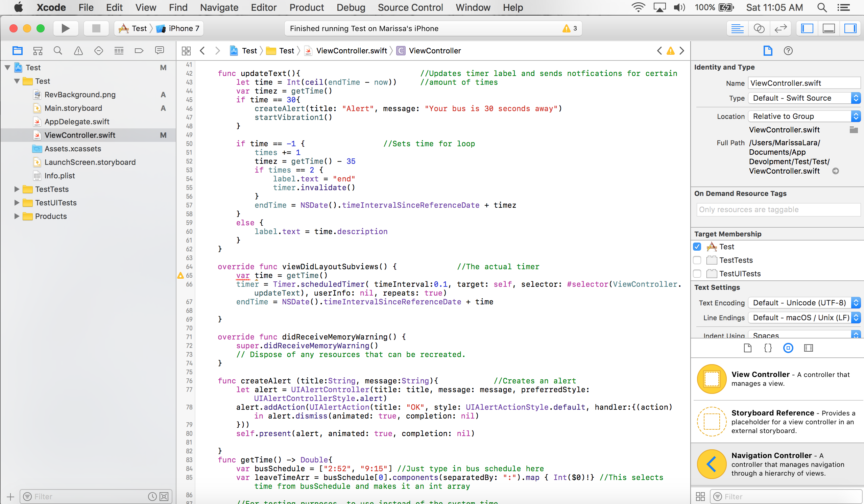Switch to the Assistant editor
The image size is (864, 504).
(x=759, y=28)
